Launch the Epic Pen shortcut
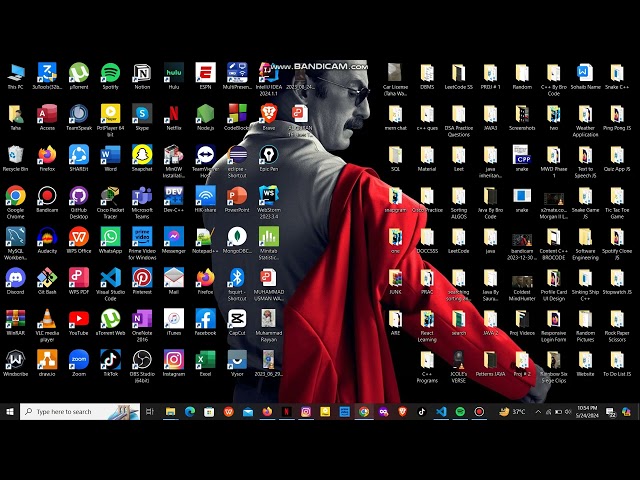The height and width of the screenshot is (480, 640). tap(268, 155)
